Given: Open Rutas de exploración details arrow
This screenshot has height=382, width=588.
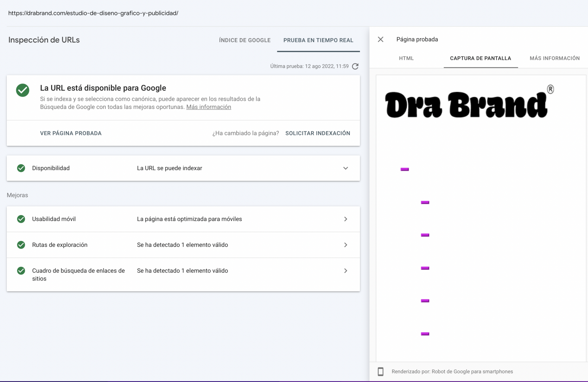Looking at the screenshot, I should click(345, 245).
